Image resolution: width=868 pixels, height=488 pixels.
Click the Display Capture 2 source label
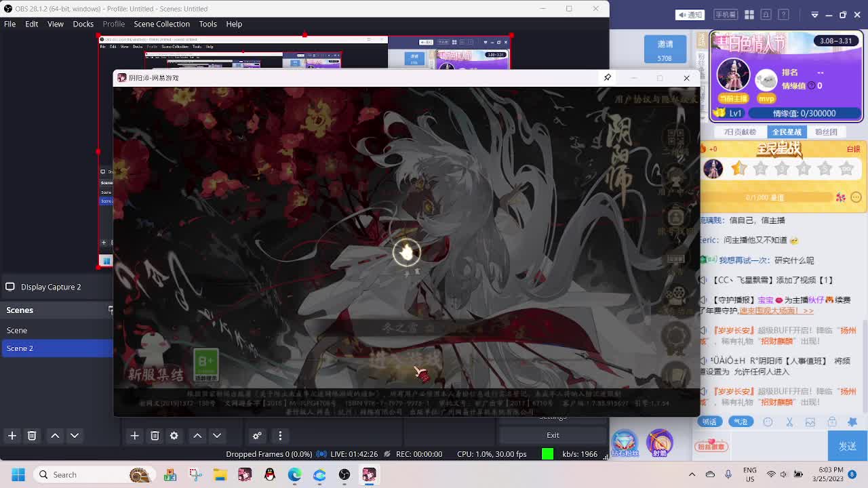tap(51, 287)
